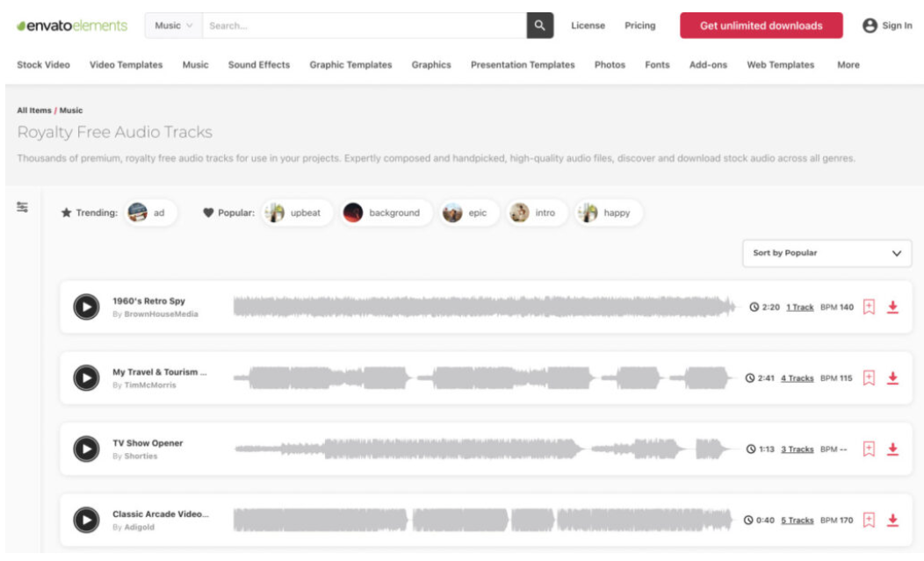Focus the Search input field

pos(365,25)
